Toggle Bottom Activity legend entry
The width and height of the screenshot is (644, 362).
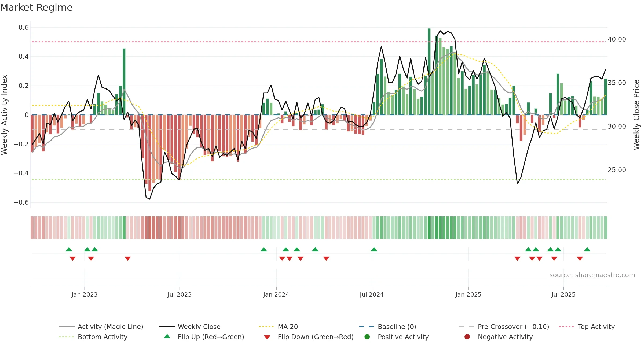pyautogui.click(x=93, y=337)
